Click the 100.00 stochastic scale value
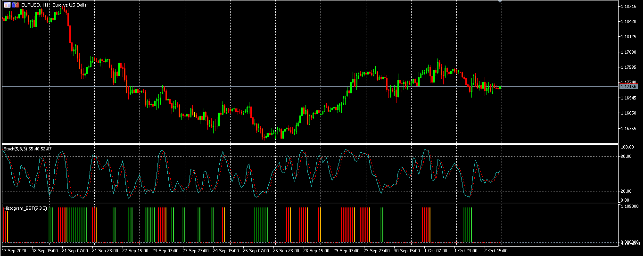This screenshot has height=256, width=644. click(x=627, y=147)
